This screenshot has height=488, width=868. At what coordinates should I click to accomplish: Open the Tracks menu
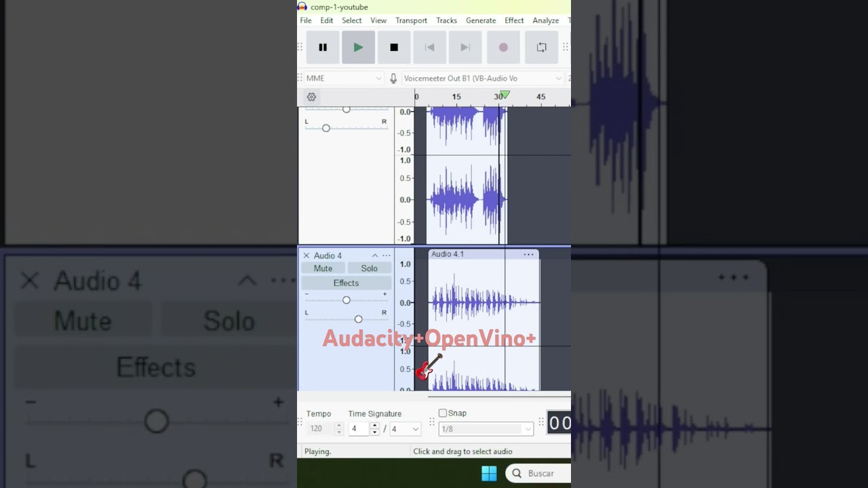pos(447,20)
